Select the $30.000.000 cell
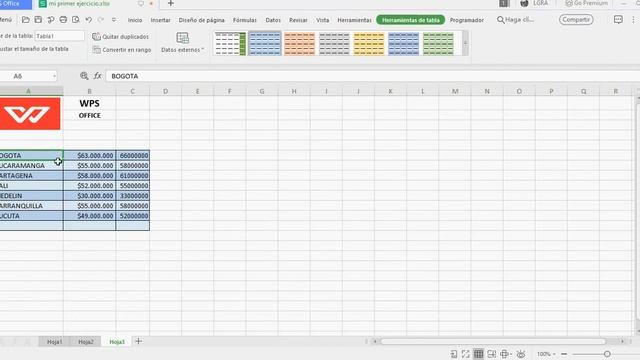 [x=89, y=196]
